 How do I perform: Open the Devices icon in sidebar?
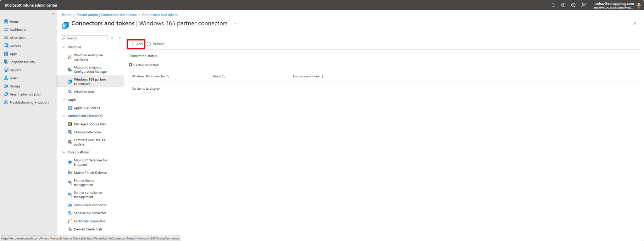tap(6, 46)
